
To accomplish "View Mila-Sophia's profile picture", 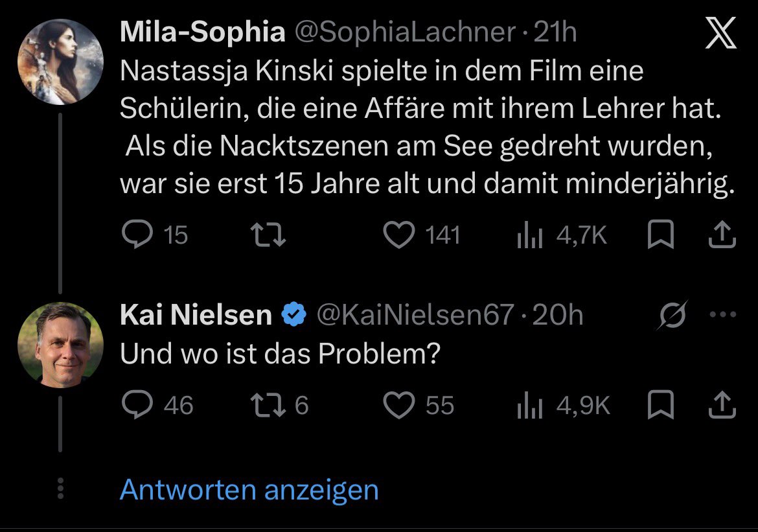I will click(x=60, y=62).
